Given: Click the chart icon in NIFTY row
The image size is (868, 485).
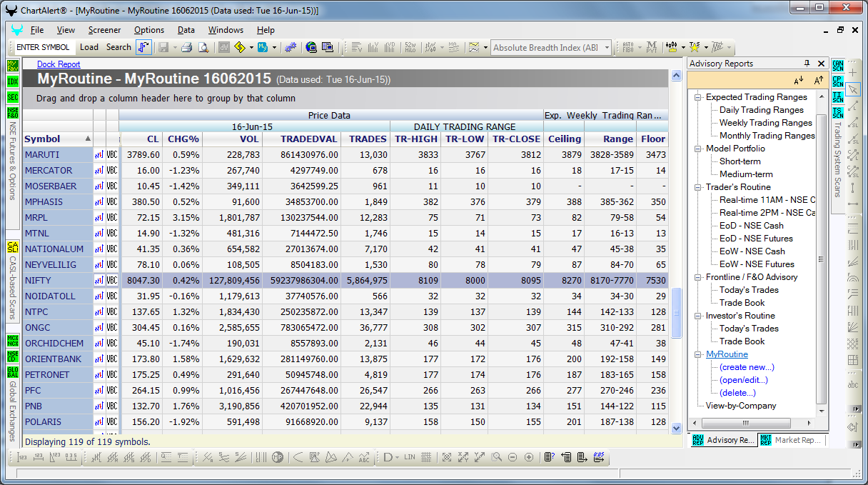Looking at the screenshot, I should click(x=99, y=281).
